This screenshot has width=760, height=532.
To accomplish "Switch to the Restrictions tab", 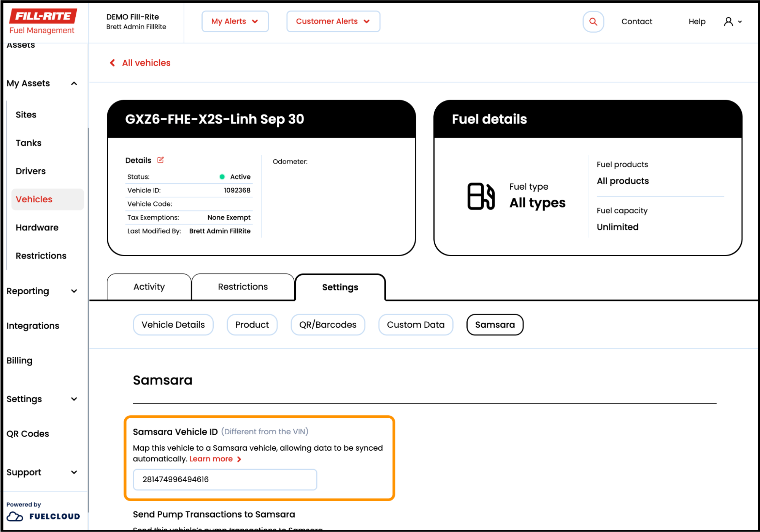I will [x=243, y=287].
